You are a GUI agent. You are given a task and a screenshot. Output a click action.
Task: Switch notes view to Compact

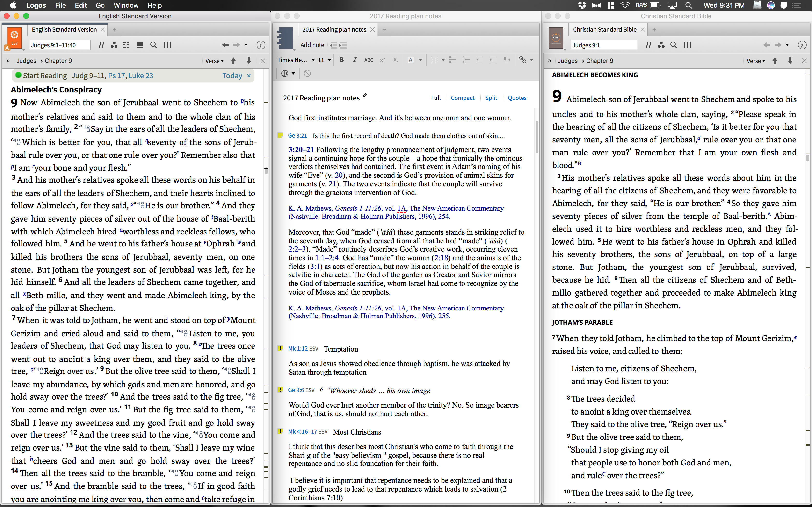tap(462, 98)
